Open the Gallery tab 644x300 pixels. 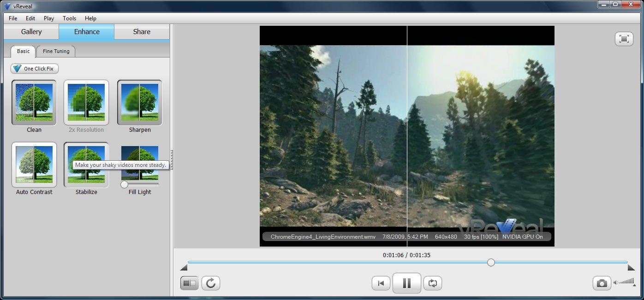(x=31, y=32)
